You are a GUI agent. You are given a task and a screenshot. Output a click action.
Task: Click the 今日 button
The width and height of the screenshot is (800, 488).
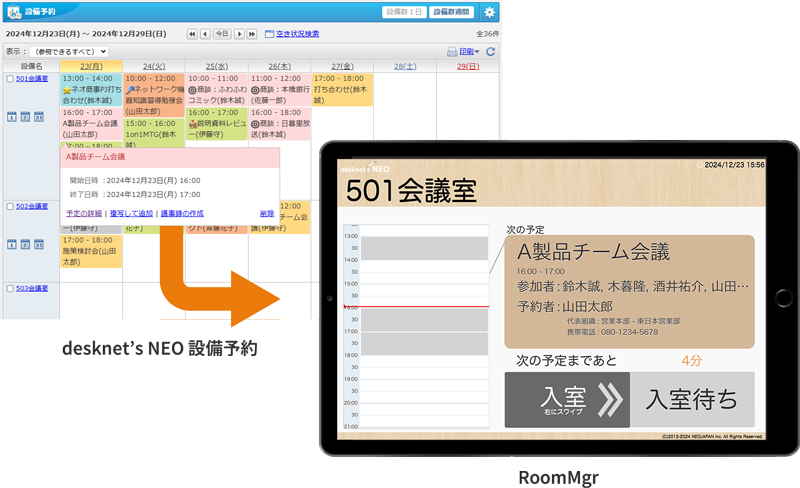coord(222,34)
